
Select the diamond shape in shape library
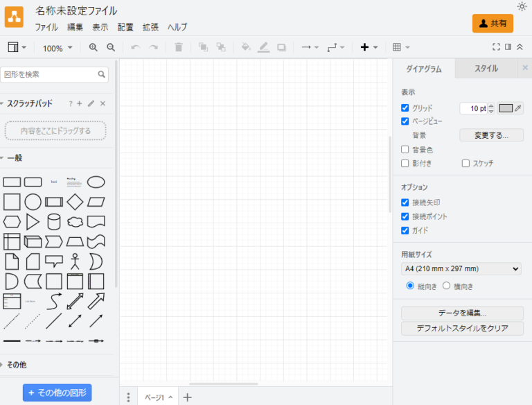tap(75, 202)
